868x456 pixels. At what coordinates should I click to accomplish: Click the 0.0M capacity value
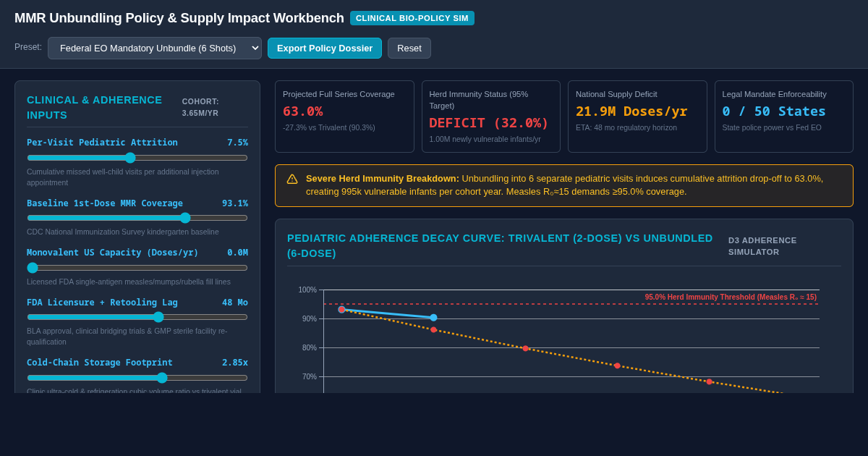click(x=237, y=253)
